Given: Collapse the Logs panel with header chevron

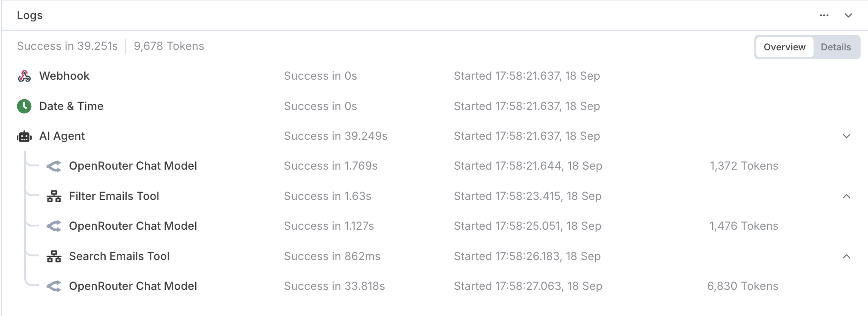Looking at the screenshot, I should (848, 15).
